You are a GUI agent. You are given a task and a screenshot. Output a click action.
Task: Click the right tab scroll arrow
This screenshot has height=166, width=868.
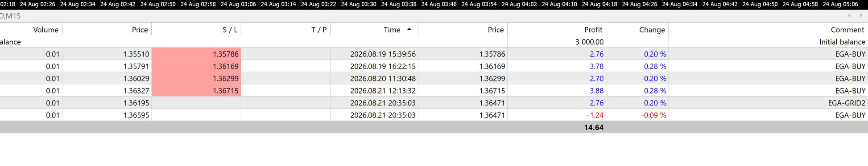pos(861,16)
